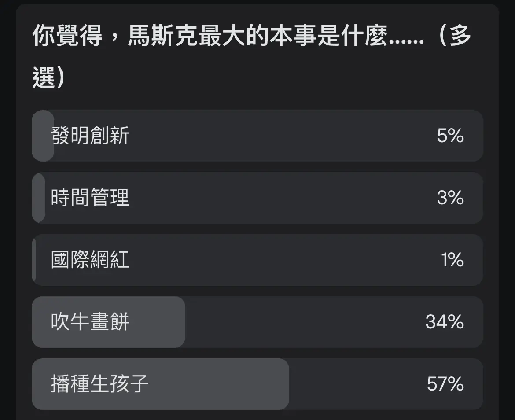
Task: Click the 34% result label
Action: 445,322
